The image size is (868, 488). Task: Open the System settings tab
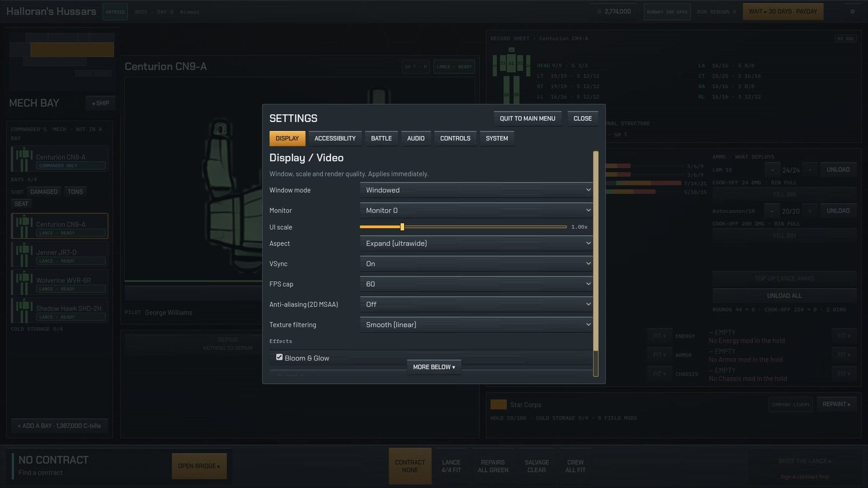(x=497, y=138)
